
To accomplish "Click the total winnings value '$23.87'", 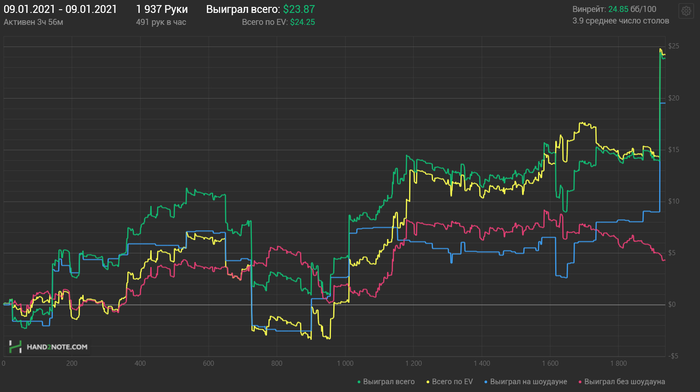I will 299,9.
